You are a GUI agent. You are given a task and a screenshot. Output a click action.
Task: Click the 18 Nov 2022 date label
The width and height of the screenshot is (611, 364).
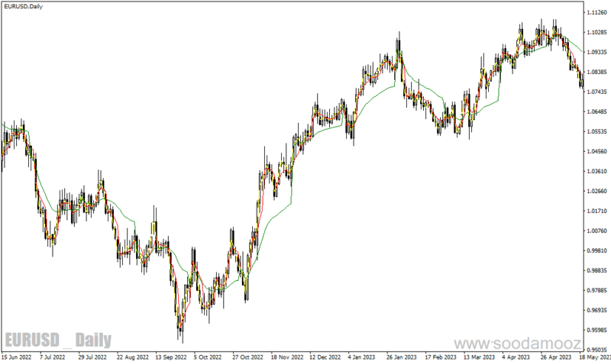click(x=287, y=357)
